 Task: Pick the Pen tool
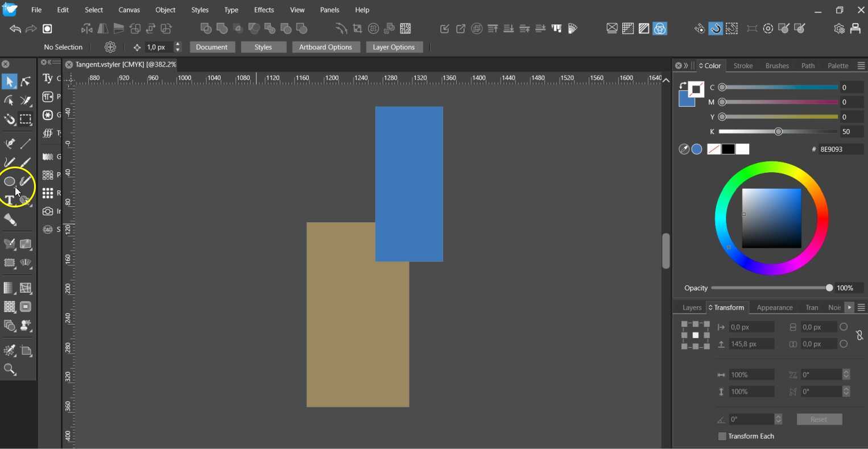(x=9, y=143)
